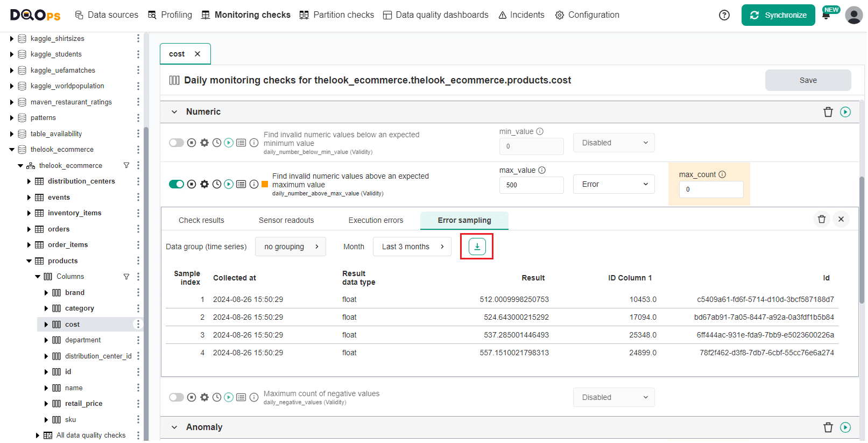The image size is (868, 443).
Task: Show max_value info tooltip icon
Action: click(x=542, y=170)
